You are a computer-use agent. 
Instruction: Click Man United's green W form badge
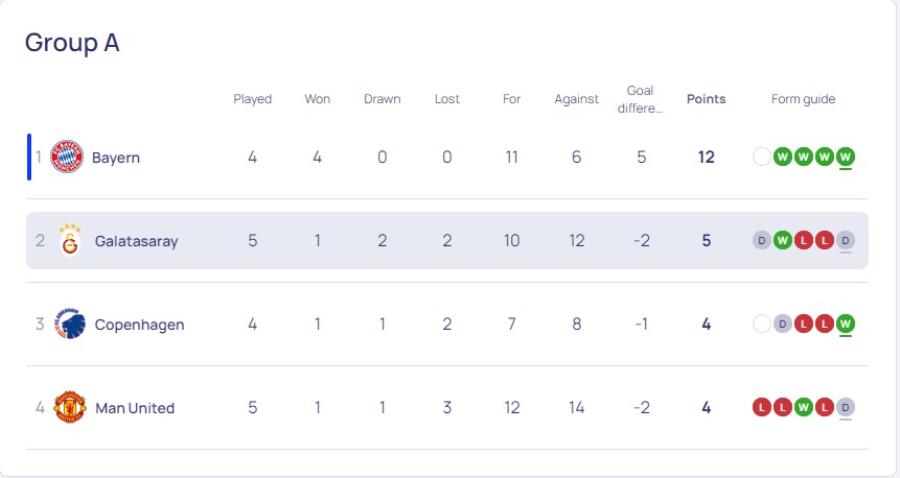coord(803,407)
